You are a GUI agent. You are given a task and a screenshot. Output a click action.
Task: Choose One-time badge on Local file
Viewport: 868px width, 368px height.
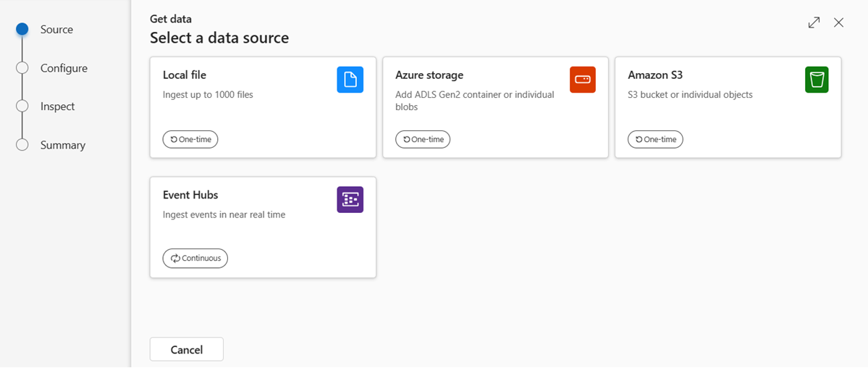[190, 140]
